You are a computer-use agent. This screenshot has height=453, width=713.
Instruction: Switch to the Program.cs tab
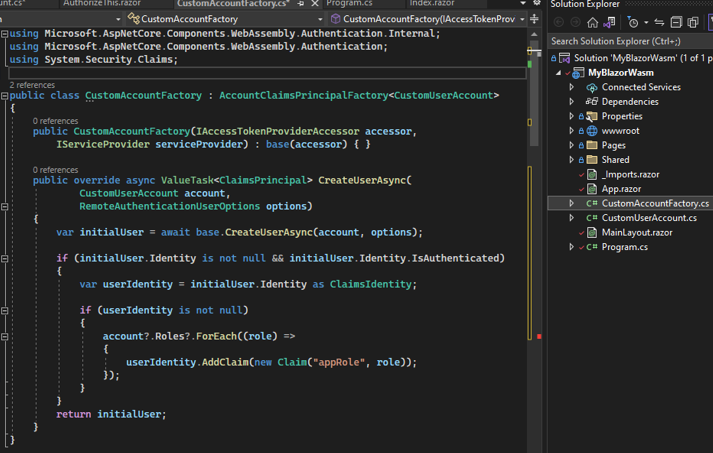tap(349, 3)
